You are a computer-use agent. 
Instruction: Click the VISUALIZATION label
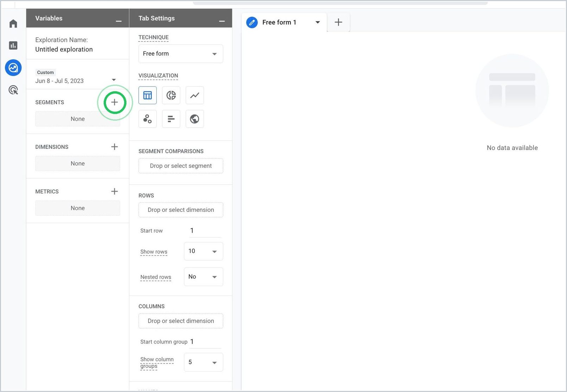click(158, 76)
